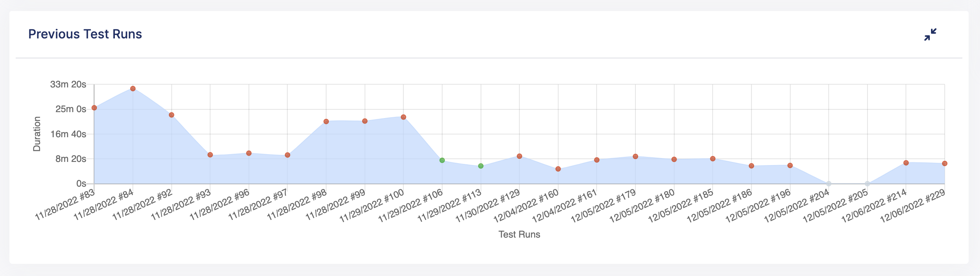Image resolution: width=980 pixels, height=276 pixels.
Task: Click the run #179 data point
Action: click(x=635, y=156)
